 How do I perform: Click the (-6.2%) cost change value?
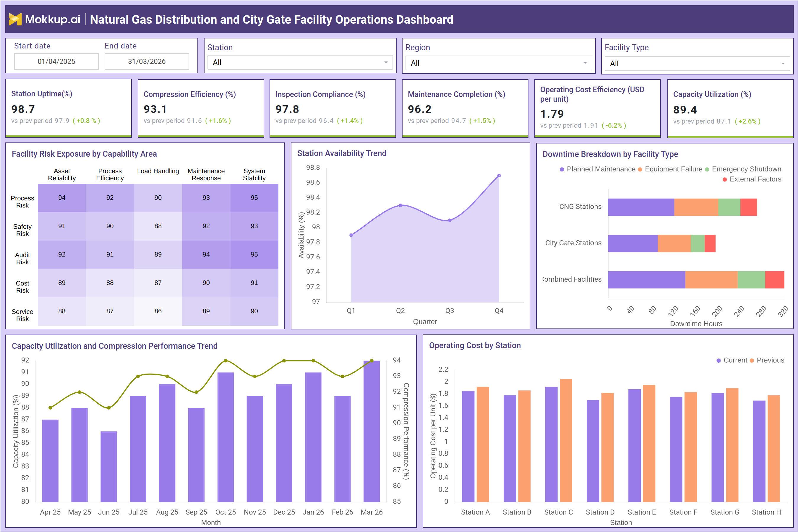[x=614, y=126]
